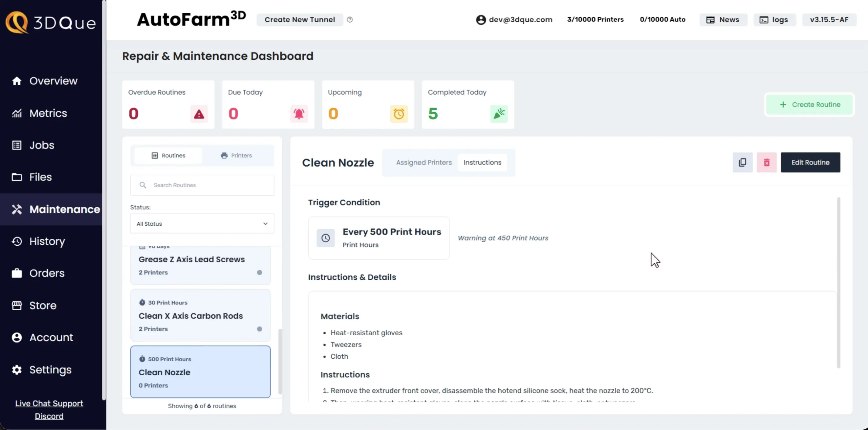Click the 'Heat-resistant gloves' material item
This screenshot has height=430, width=868.
click(x=366, y=333)
